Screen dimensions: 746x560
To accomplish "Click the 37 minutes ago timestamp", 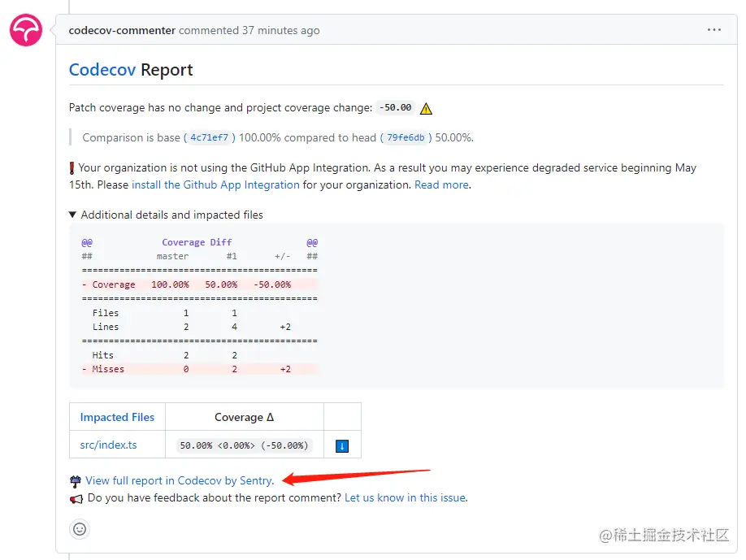I will [x=280, y=30].
